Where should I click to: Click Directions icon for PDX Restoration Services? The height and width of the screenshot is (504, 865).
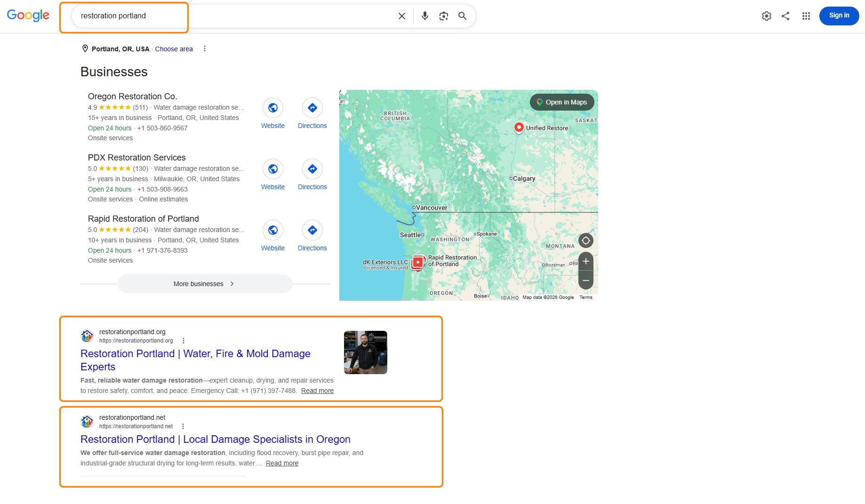pyautogui.click(x=312, y=169)
